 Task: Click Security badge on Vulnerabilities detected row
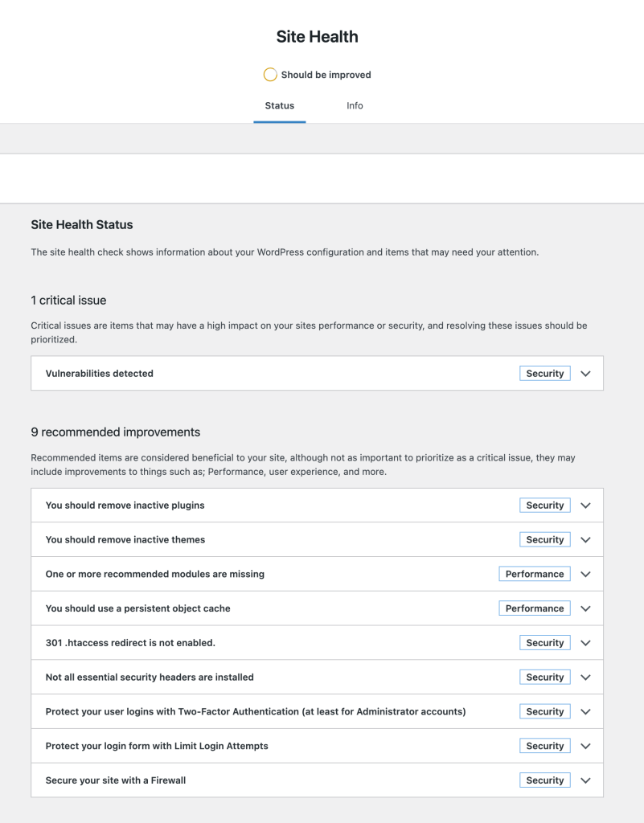(545, 374)
